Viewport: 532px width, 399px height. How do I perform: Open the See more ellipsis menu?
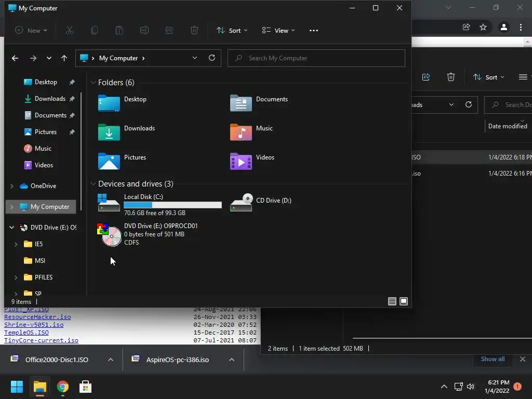click(x=313, y=30)
